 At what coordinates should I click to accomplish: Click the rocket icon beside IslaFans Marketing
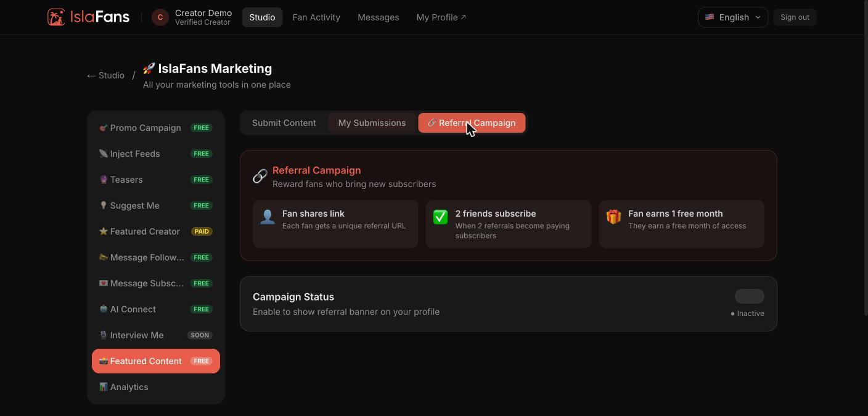point(149,69)
